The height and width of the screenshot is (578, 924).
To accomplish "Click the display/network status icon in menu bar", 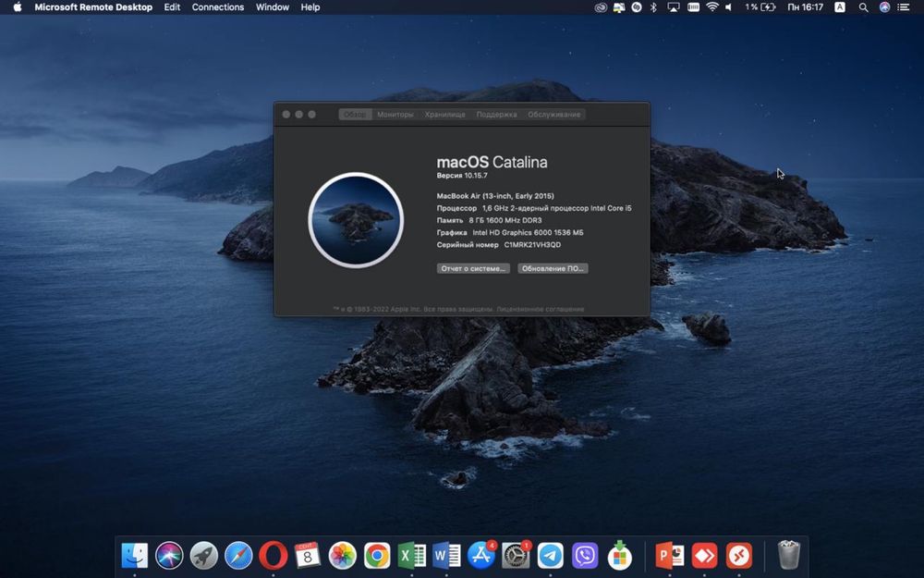I will click(x=619, y=7).
